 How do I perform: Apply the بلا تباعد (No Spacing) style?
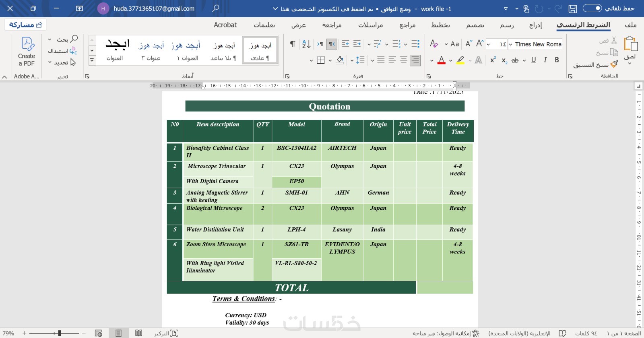click(x=224, y=51)
